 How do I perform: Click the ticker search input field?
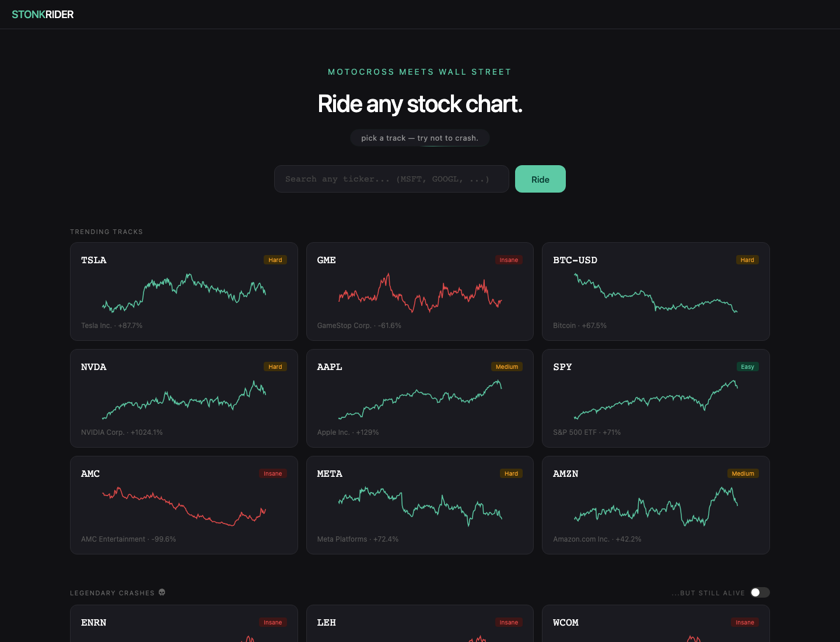click(391, 179)
